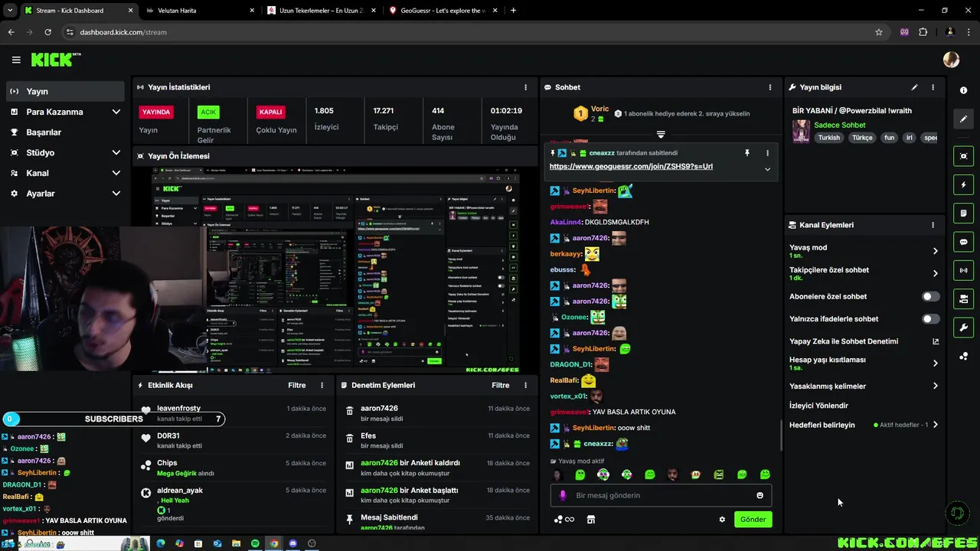Open the Yapay Zeka ile Sohbet Denetimi external link icon
The width and height of the screenshot is (980, 551).
936,341
